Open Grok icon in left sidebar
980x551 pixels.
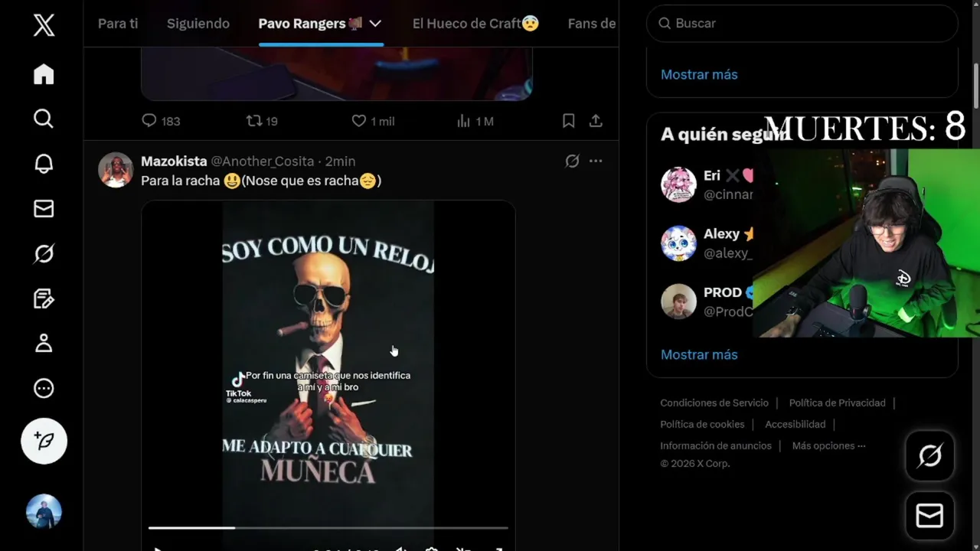[x=44, y=253]
